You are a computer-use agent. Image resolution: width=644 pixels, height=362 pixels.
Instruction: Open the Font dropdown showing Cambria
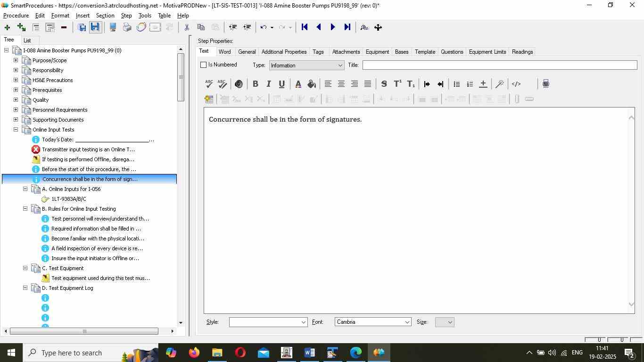(x=373, y=322)
